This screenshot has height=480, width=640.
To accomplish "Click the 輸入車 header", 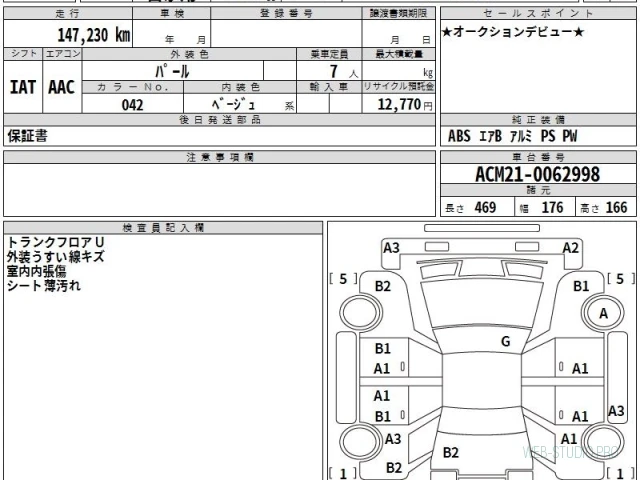I will coord(329,87).
